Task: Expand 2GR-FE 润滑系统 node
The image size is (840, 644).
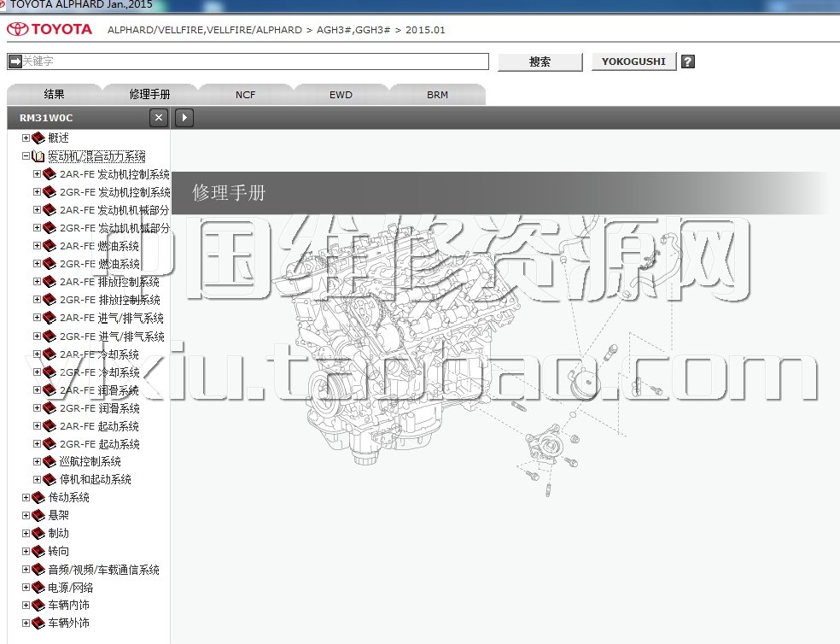Action: [37, 408]
